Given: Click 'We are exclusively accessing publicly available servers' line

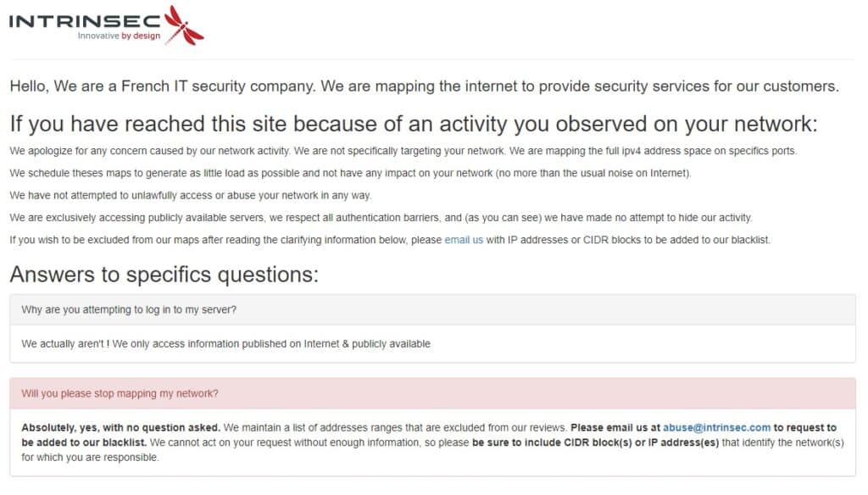Looking at the screenshot, I should (381, 218).
